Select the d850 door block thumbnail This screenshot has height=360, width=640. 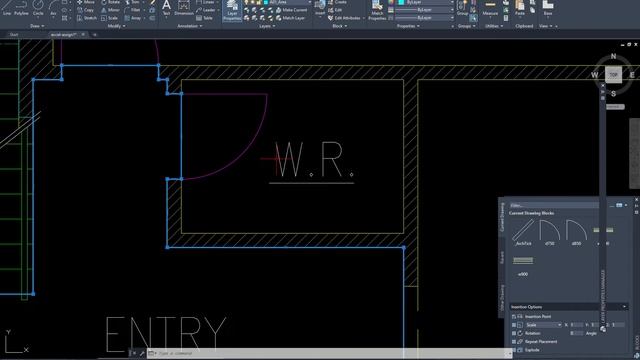576,232
